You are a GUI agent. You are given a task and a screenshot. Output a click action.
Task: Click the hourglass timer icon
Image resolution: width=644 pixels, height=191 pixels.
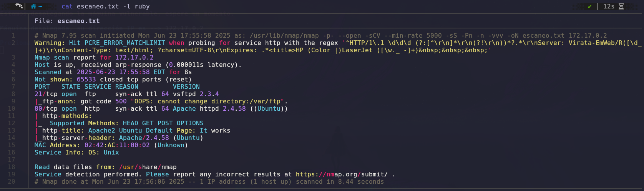(621, 7)
